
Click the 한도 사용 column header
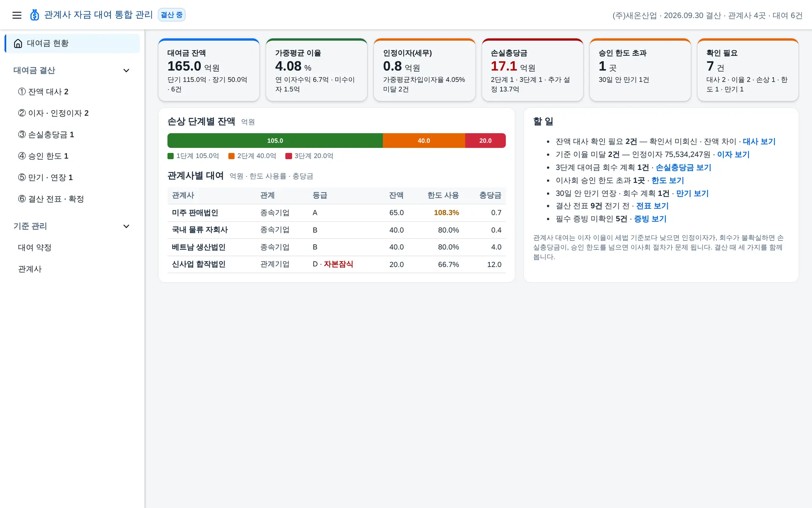[x=443, y=195]
